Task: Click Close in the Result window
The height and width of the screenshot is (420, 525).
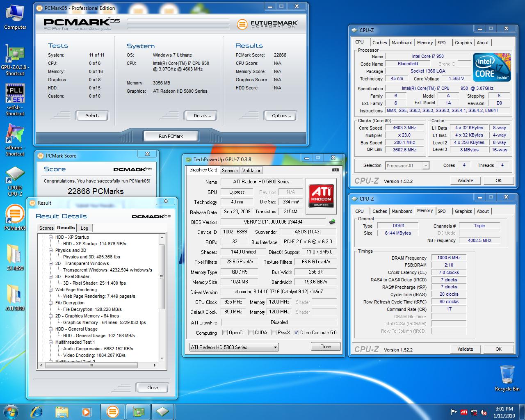Action: point(153,388)
